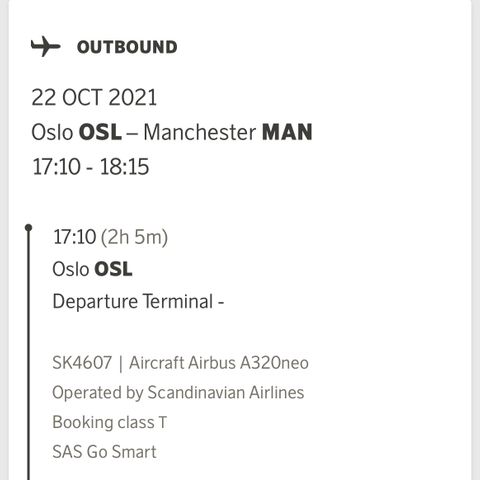Click the outbound airplane icon

pyautogui.click(x=45, y=46)
